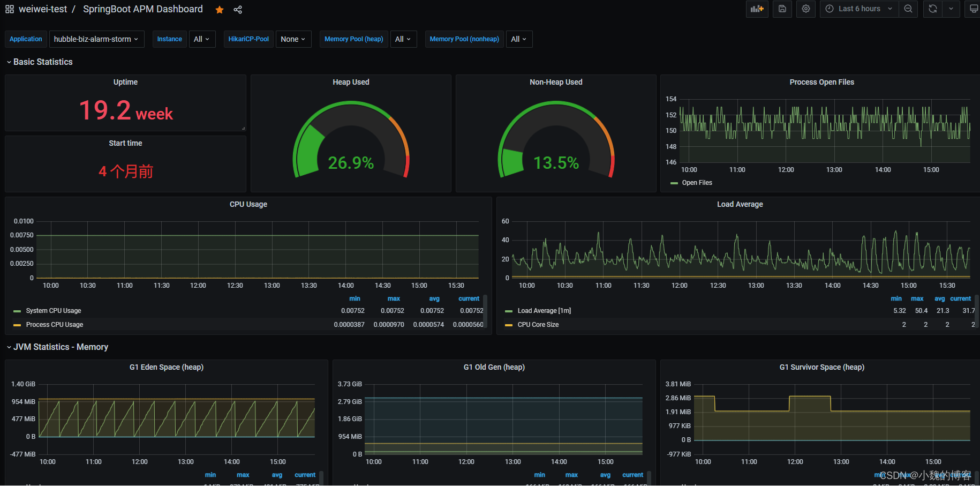
Task: Open weiwei-test folder link
Action: click(43, 9)
